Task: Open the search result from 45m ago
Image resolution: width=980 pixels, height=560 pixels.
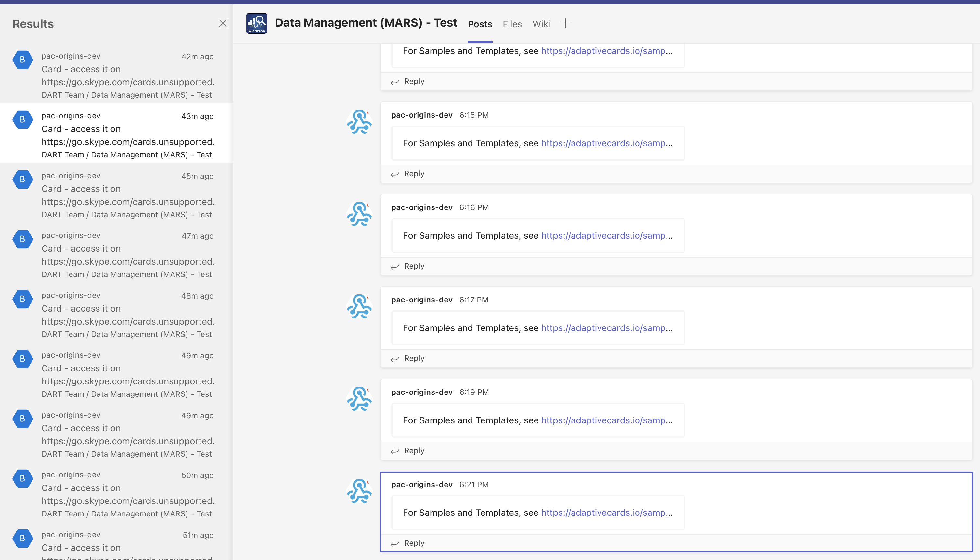Action: [x=116, y=193]
